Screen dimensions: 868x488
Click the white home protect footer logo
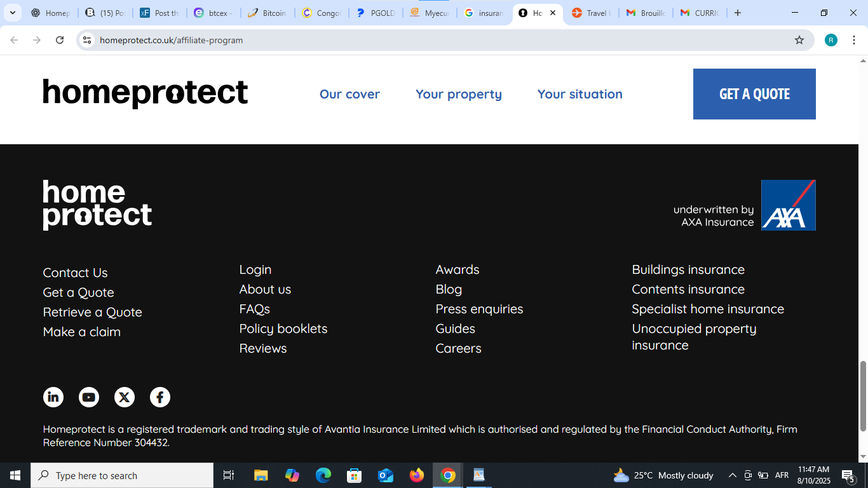click(97, 205)
